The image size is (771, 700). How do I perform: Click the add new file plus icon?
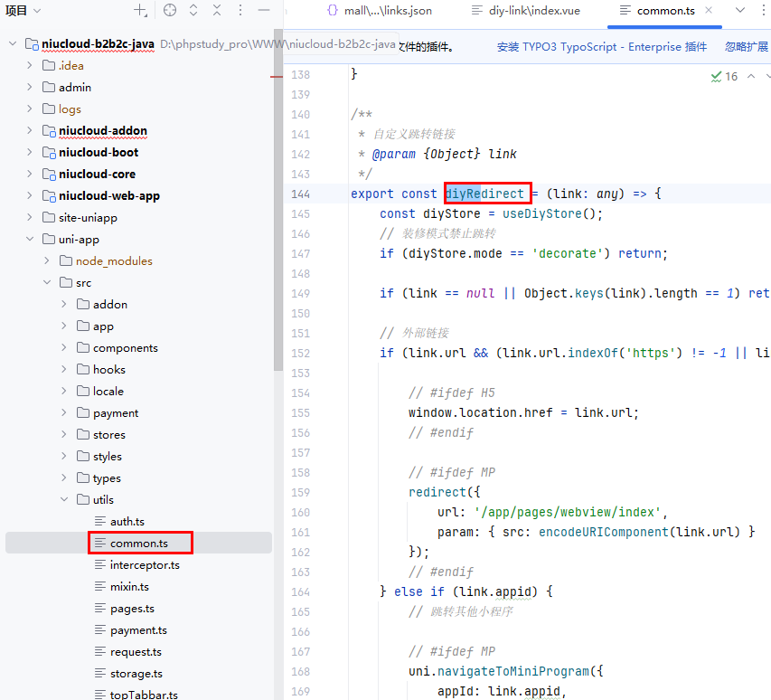tap(140, 11)
